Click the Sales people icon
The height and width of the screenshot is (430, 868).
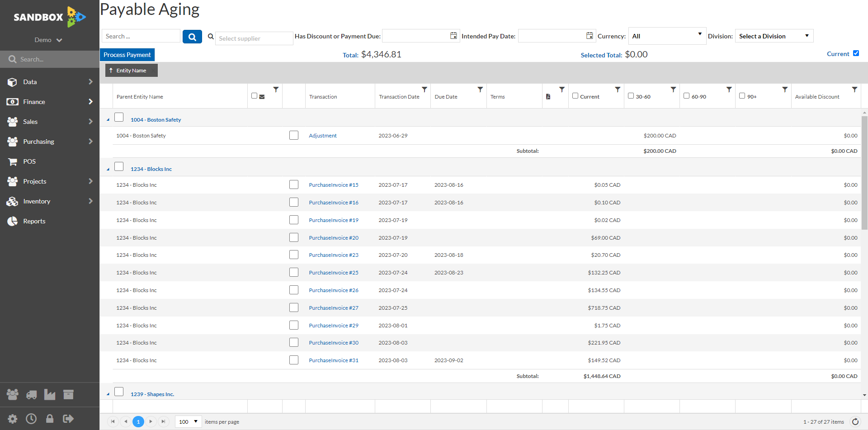click(12, 122)
